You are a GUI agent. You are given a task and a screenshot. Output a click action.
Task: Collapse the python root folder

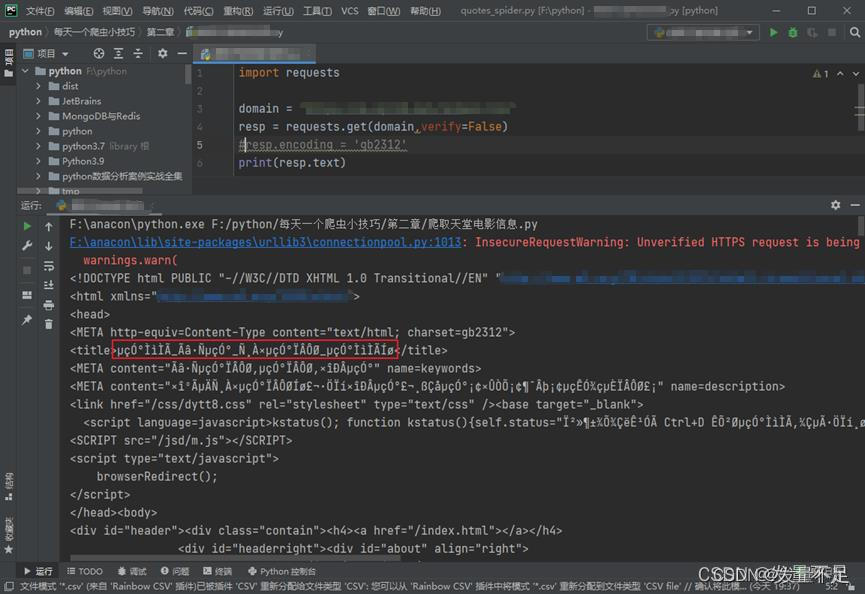click(x=25, y=71)
